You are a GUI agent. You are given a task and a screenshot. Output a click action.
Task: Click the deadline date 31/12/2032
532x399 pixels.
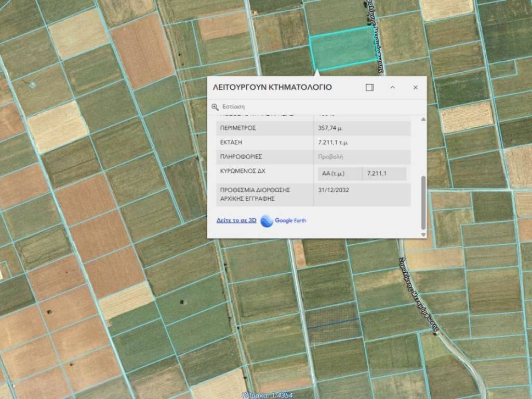pyautogui.click(x=334, y=190)
